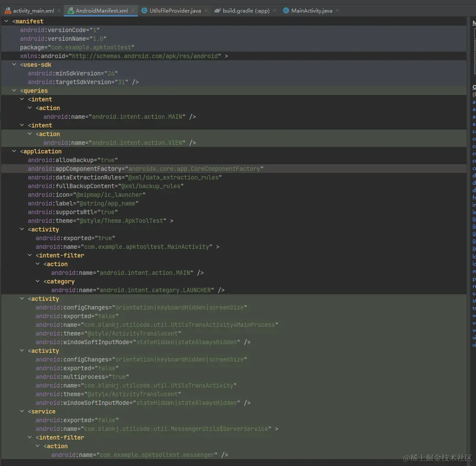
Task: Open the UtilsFileProvider.java tab
Action: [175, 11]
